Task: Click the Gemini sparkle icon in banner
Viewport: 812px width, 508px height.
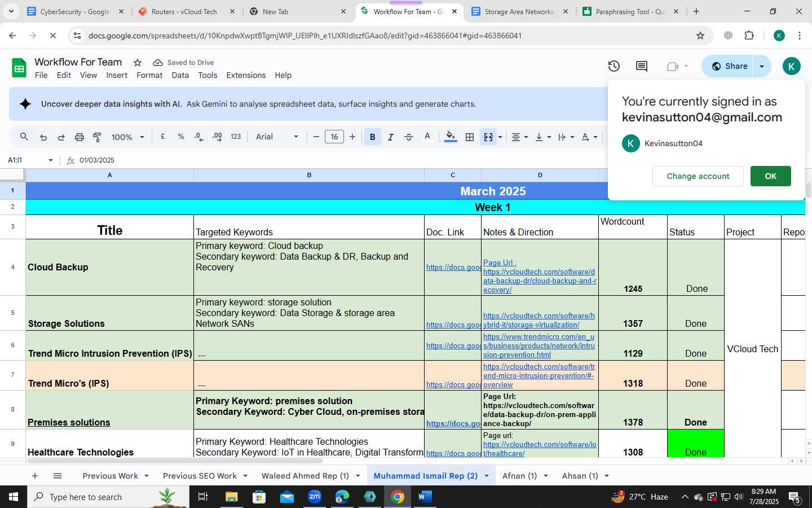Action: tap(25, 104)
